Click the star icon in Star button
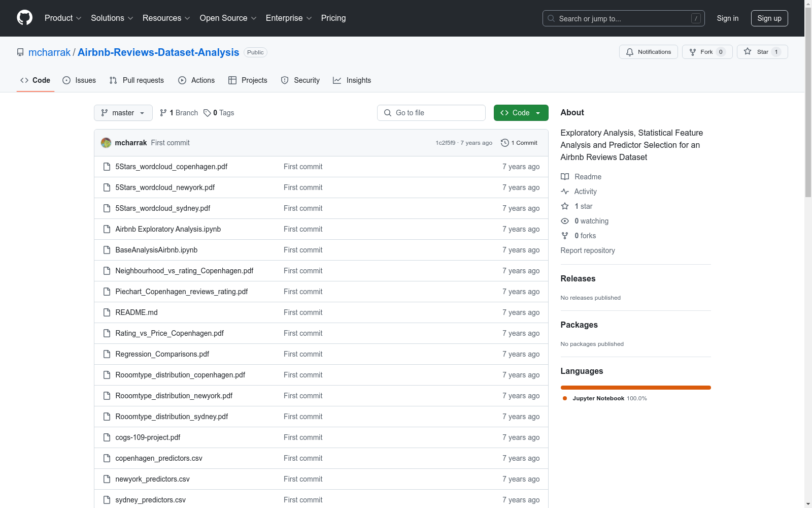 pyautogui.click(x=748, y=51)
